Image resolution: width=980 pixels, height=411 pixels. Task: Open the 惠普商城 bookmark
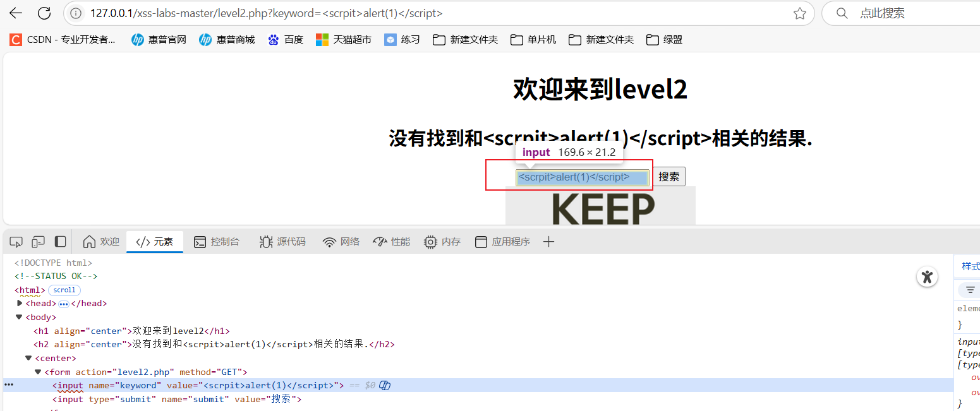point(227,40)
